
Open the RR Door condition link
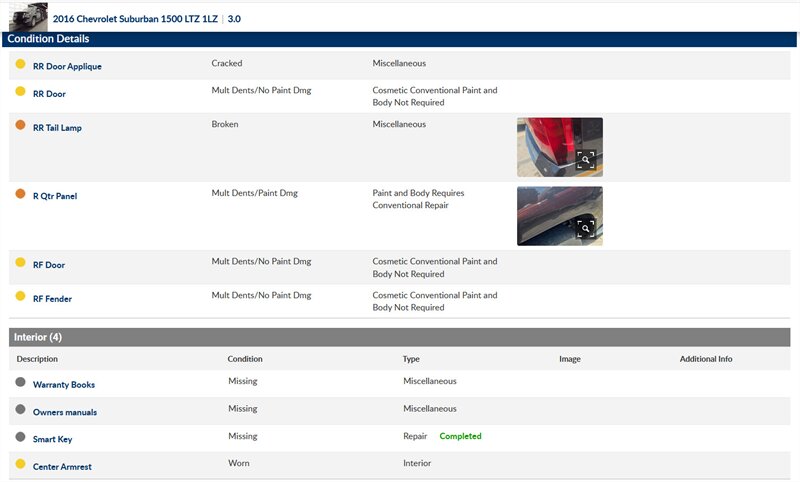[x=49, y=94]
